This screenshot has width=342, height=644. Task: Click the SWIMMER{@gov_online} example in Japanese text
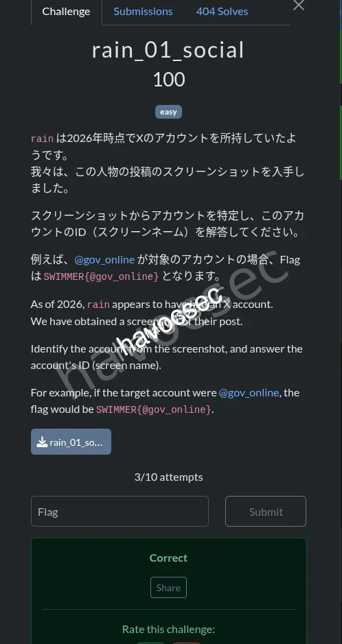tap(101, 276)
